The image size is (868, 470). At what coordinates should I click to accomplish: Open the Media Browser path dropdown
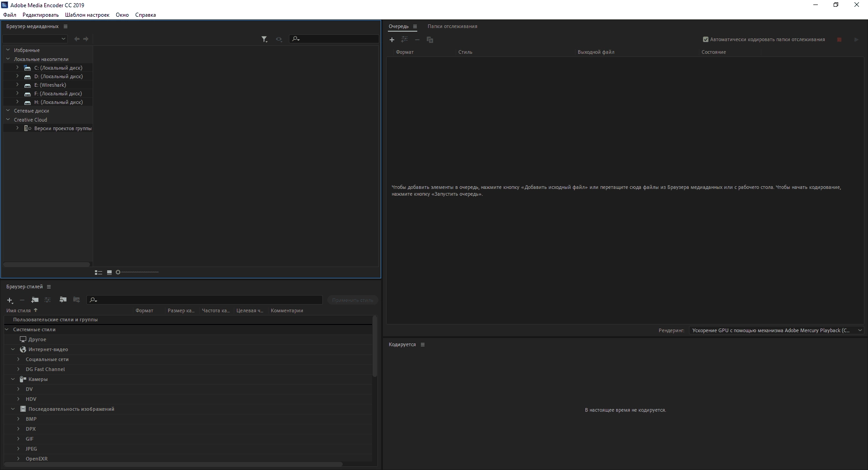35,39
